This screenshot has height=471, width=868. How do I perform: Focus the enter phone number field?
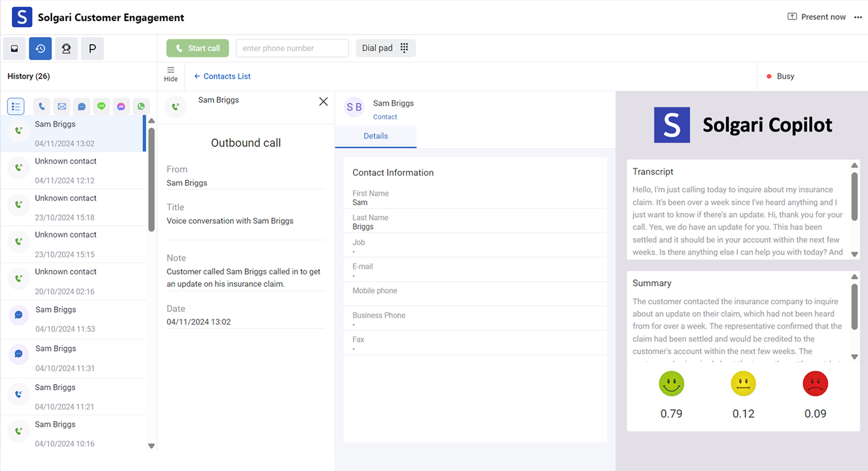pyautogui.click(x=292, y=48)
